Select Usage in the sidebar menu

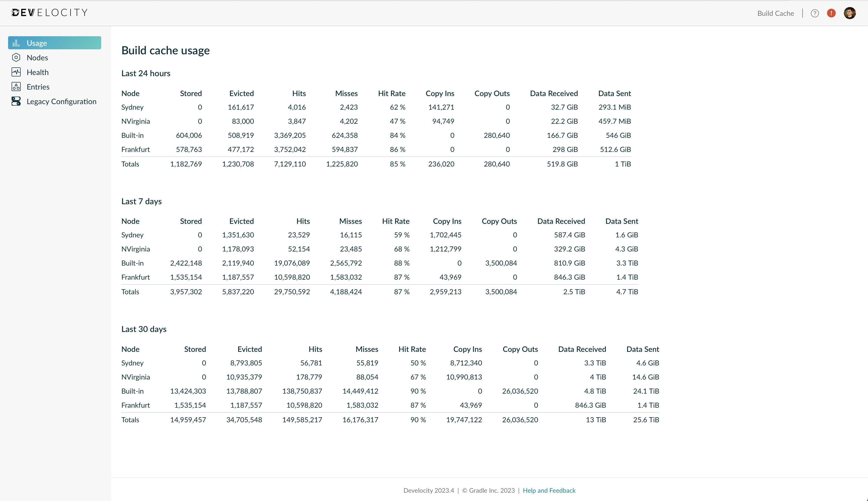click(x=37, y=43)
